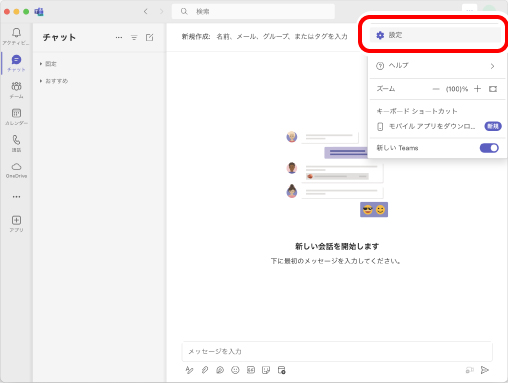Start a new chat with compose icon
The width and height of the screenshot is (508, 383).
(x=150, y=37)
